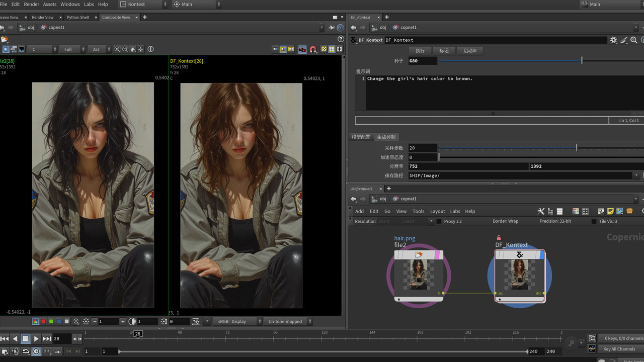644x362 pixels.
Task: Add a sticky note in network editor
Action: click(x=610, y=211)
